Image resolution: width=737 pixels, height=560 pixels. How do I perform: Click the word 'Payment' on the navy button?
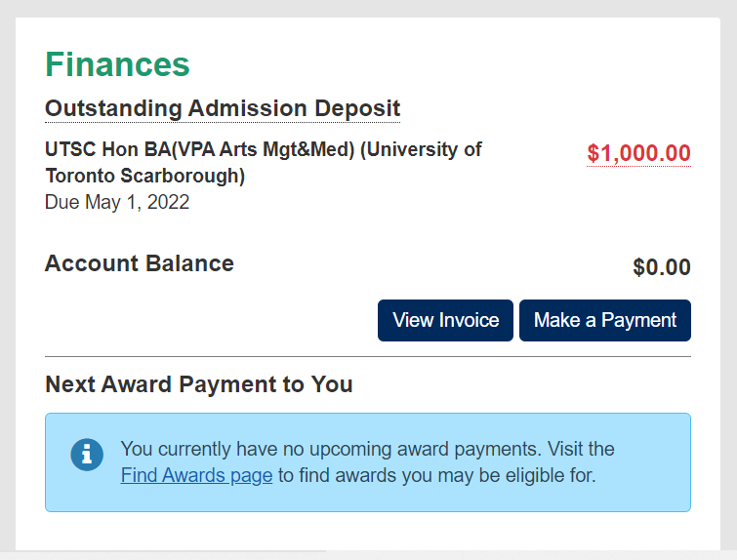(x=638, y=320)
